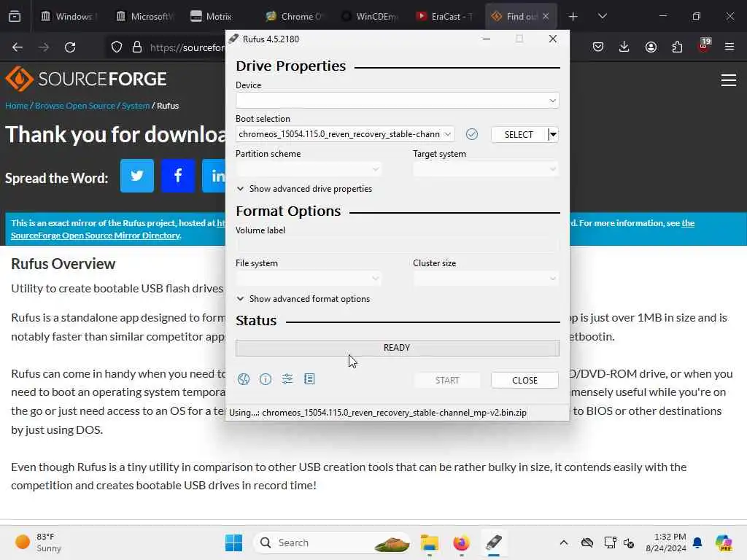Switch to the Microsoft browser tab
This screenshot has width=747, height=560.
[144, 16]
